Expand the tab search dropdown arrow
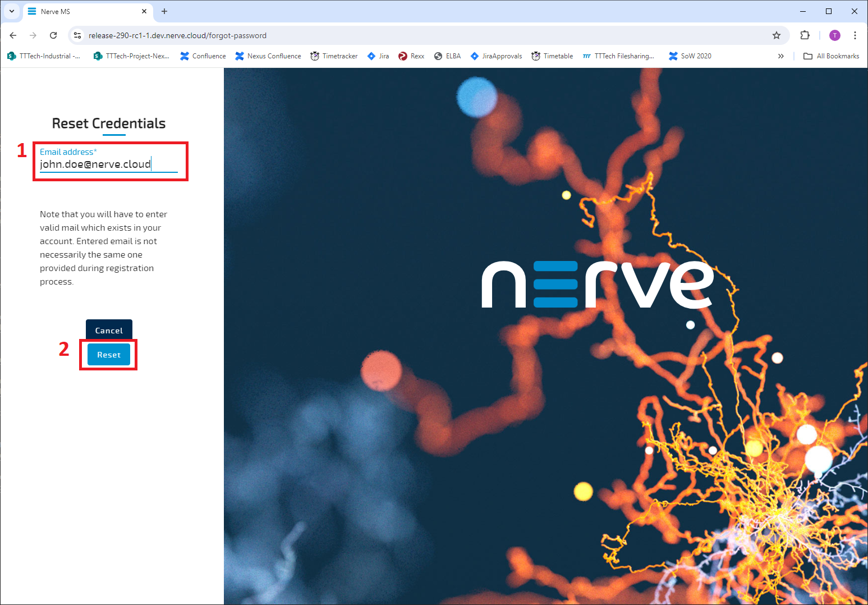This screenshot has width=868, height=605. pyautogui.click(x=11, y=11)
